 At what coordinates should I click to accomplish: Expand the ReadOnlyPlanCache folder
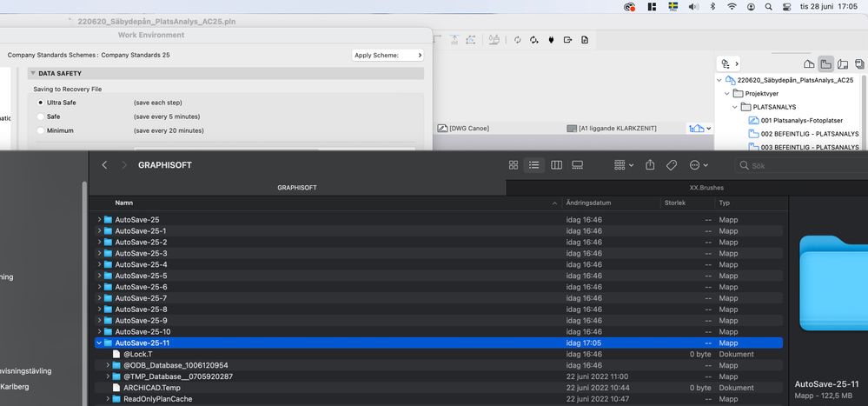(108, 399)
